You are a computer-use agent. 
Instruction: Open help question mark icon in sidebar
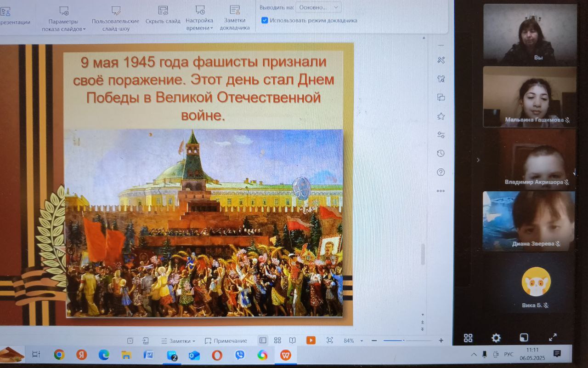point(441,172)
